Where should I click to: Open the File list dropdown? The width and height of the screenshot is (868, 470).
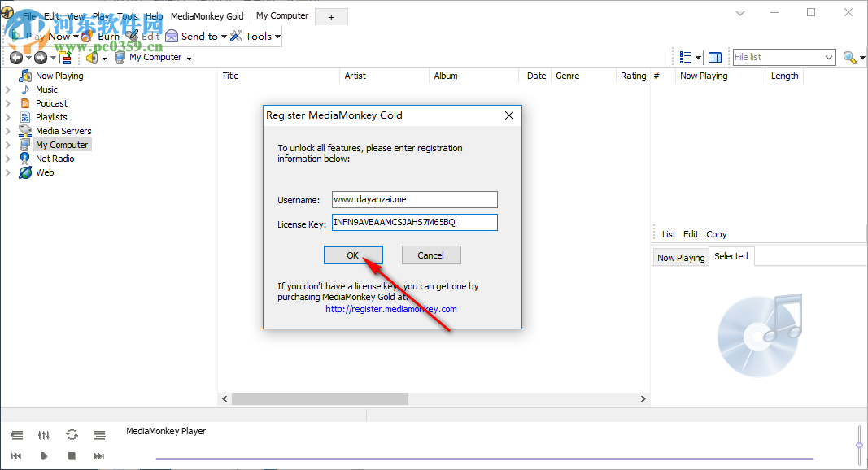(829, 57)
